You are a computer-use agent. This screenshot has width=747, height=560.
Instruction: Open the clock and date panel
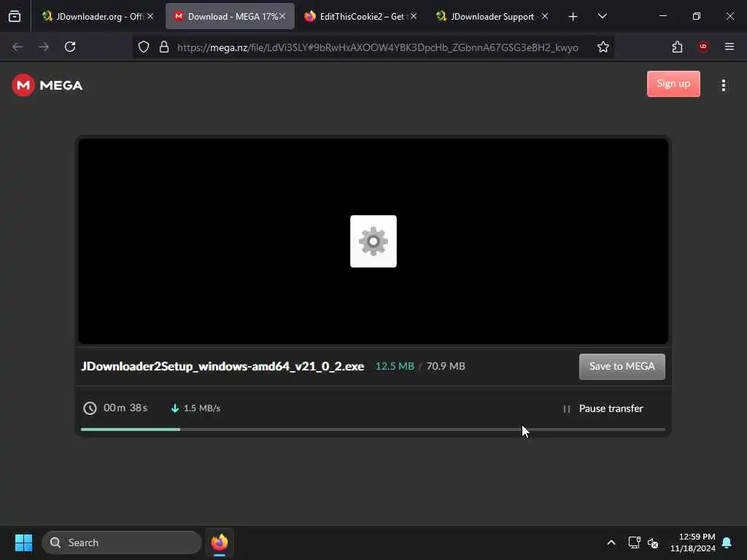693,542
